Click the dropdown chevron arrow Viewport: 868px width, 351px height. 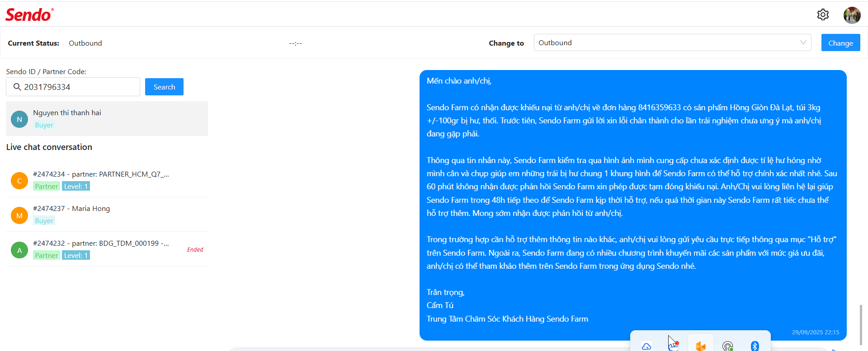point(803,42)
